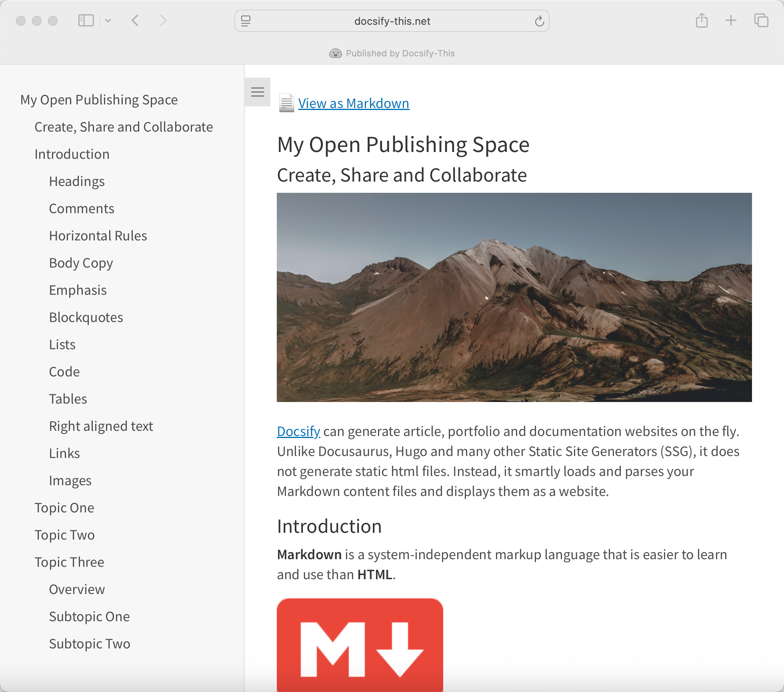
Task: Click the red Markdown logo image
Action: (x=360, y=645)
